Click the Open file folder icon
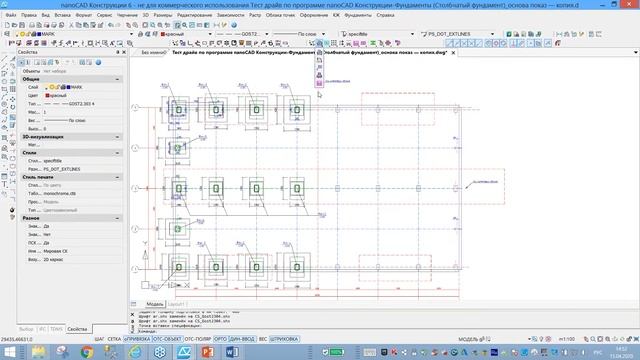 point(14,25)
